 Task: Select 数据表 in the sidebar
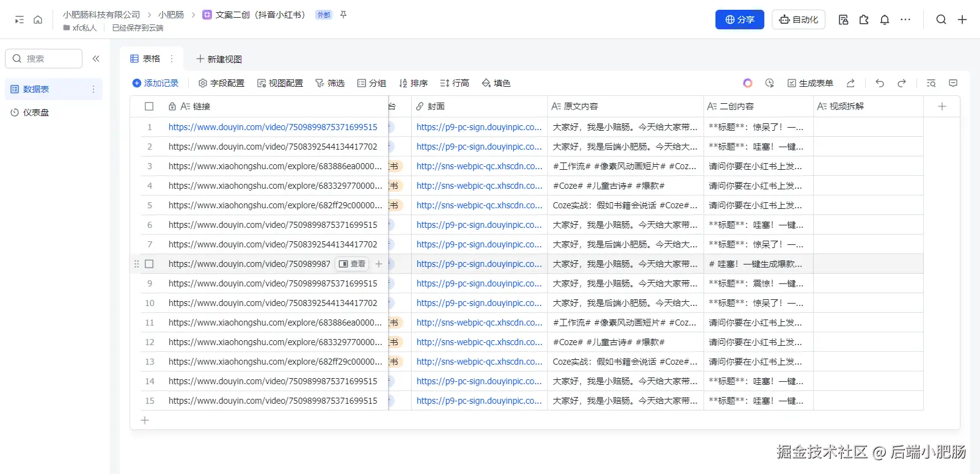(54, 89)
